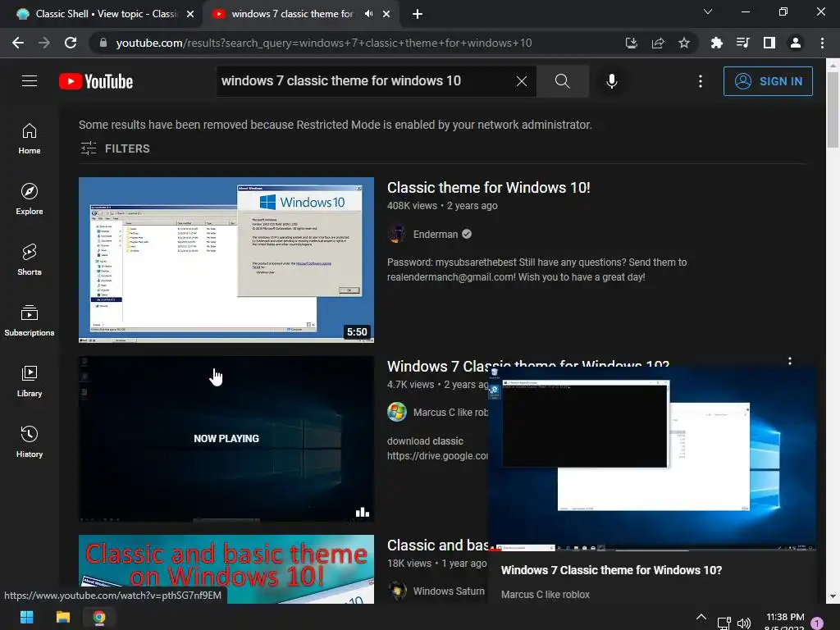Image resolution: width=840 pixels, height=630 pixels.
Task: Open Chrome media controls icon
Action: (742, 43)
